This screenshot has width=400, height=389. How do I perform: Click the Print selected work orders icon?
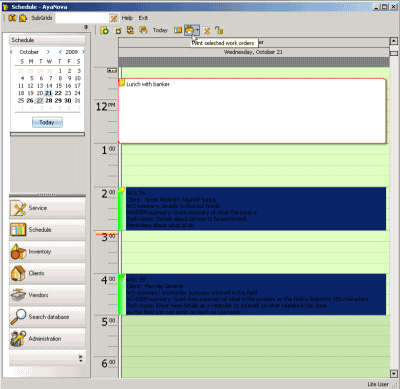point(189,30)
